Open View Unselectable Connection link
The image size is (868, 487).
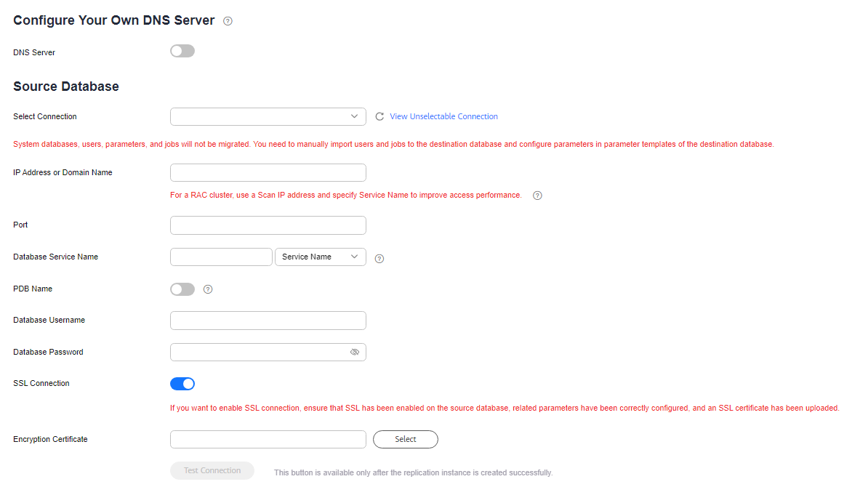click(x=443, y=116)
